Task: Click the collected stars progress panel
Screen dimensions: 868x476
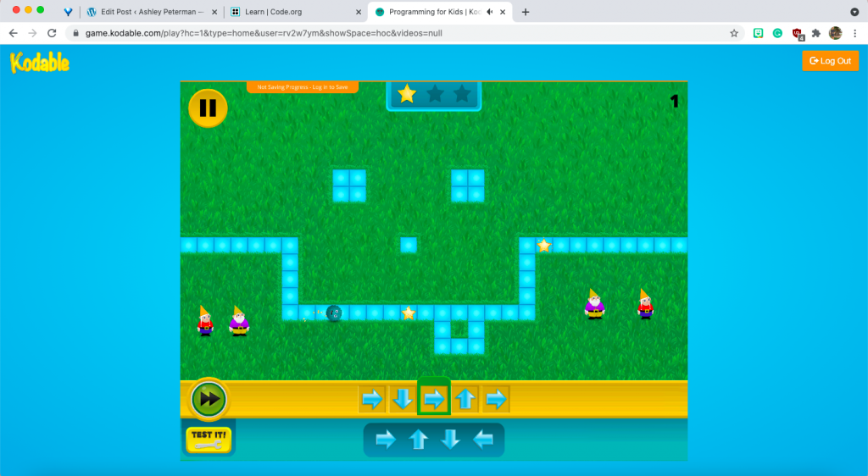Action: [433, 95]
